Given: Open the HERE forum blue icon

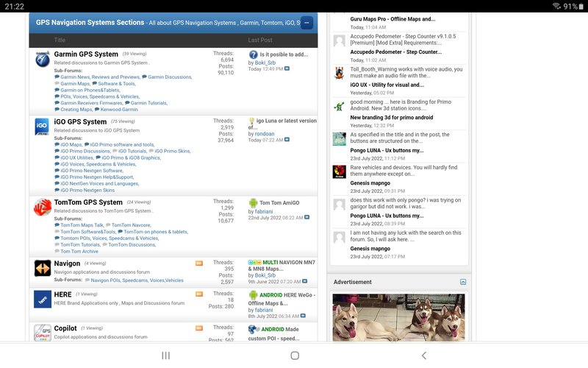Looking at the screenshot, I should (43, 300).
